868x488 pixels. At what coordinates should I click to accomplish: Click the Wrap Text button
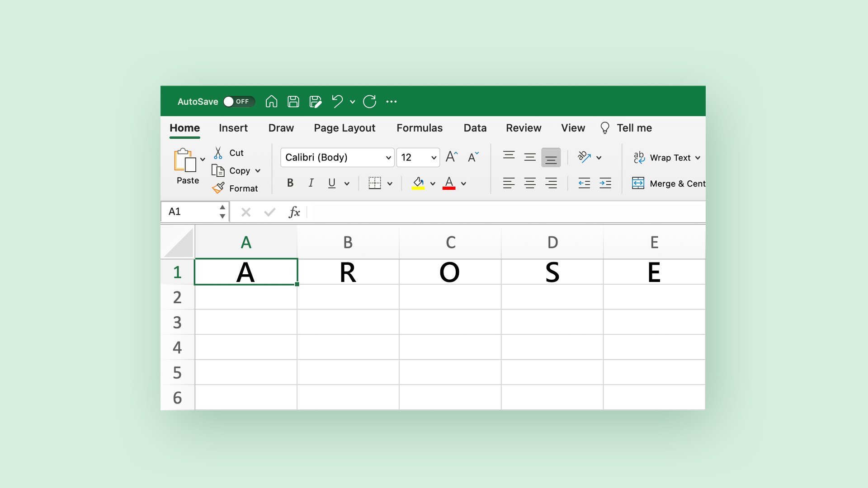[x=662, y=157]
